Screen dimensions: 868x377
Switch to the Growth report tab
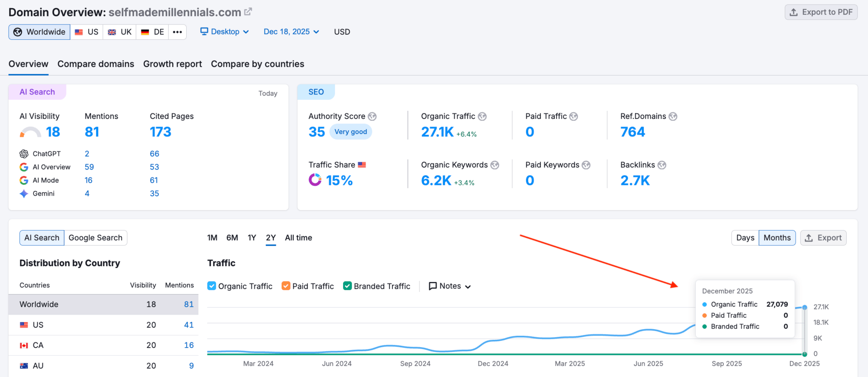click(x=173, y=64)
